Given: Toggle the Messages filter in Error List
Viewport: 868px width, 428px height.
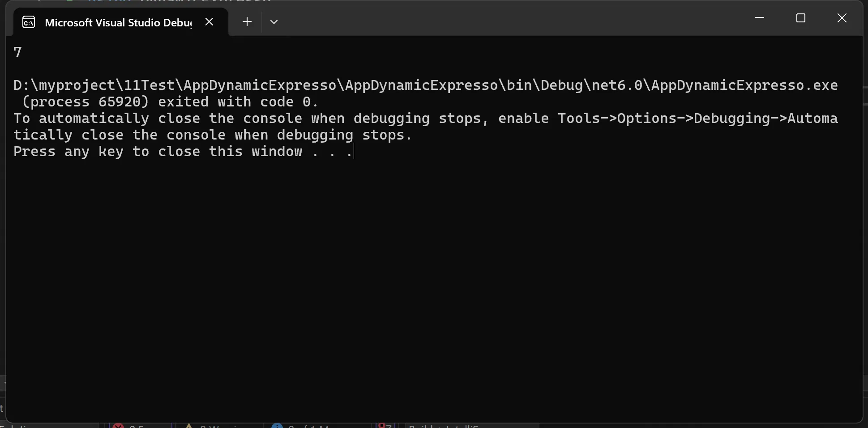Looking at the screenshot, I should [320, 426].
